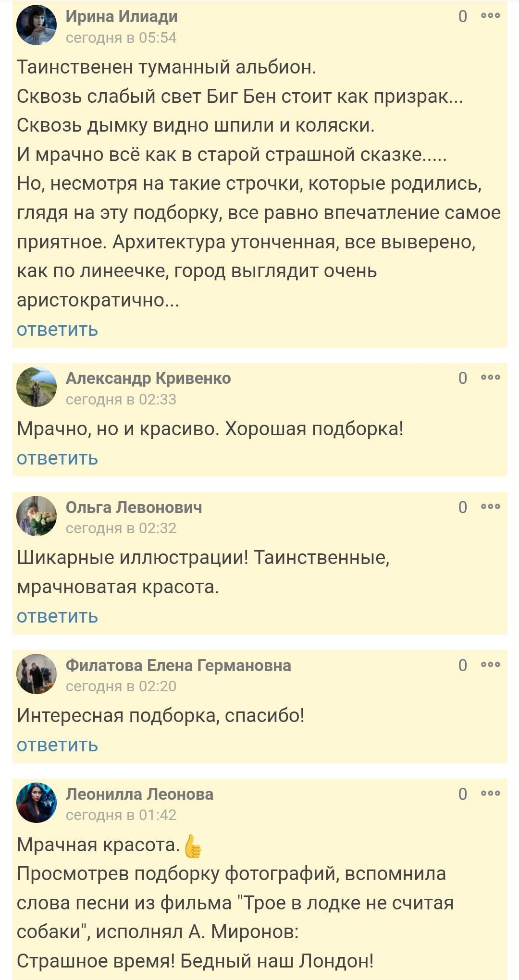Click Ирина Илиади's profile avatar
Viewport: 519px width, 980px height.
(37, 25)
